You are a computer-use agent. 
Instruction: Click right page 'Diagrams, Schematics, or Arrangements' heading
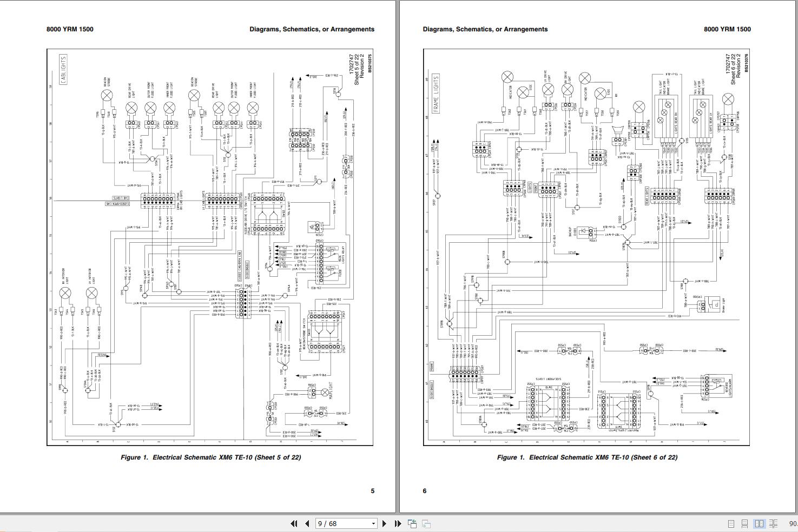485,29
